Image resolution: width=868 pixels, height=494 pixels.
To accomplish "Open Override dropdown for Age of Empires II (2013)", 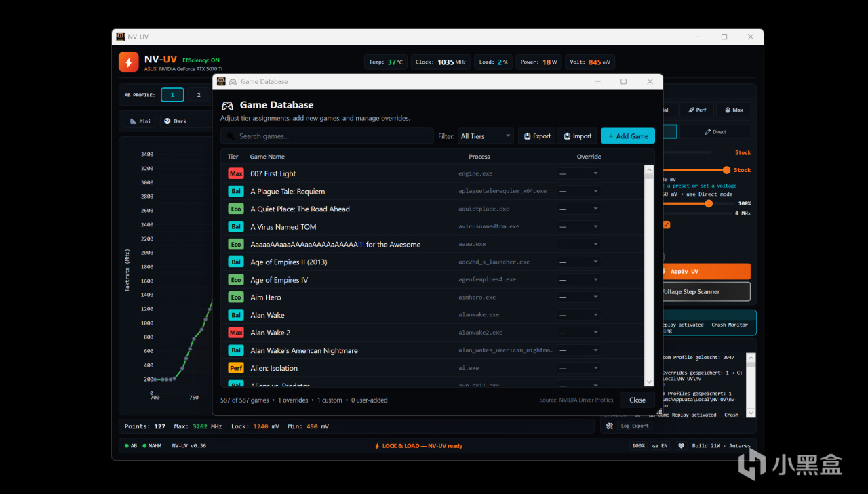I will click(578, 262).
